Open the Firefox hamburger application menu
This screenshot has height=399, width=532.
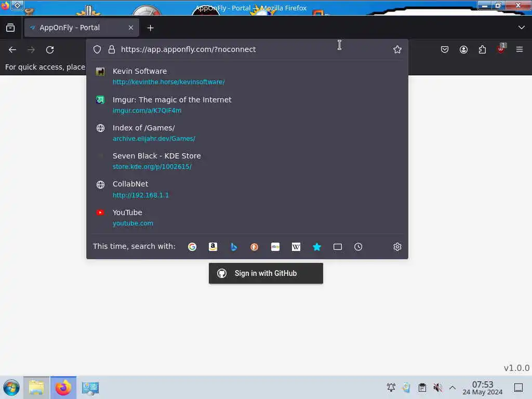tap(520, 49)
